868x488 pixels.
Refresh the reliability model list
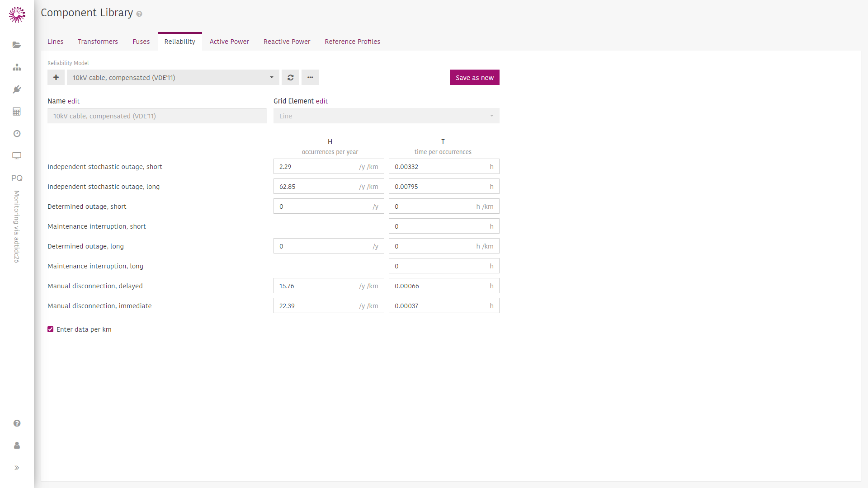tap(291, 77)
